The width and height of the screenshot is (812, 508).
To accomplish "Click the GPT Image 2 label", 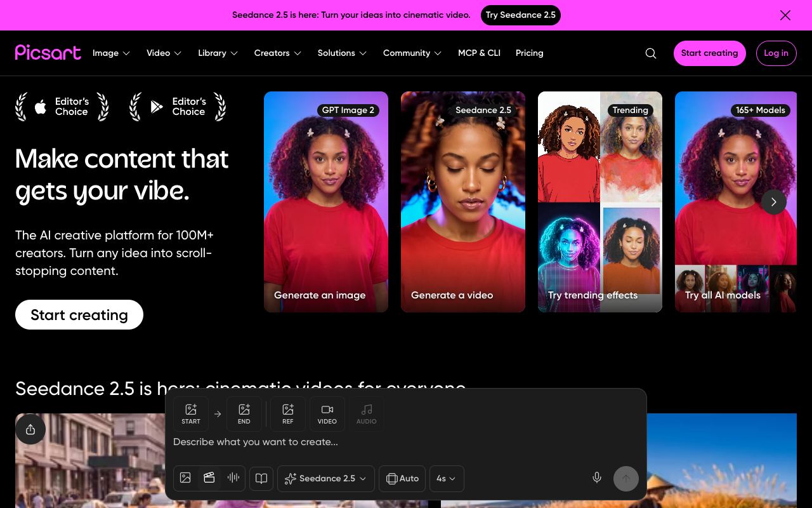I will (x=348, y=110).
